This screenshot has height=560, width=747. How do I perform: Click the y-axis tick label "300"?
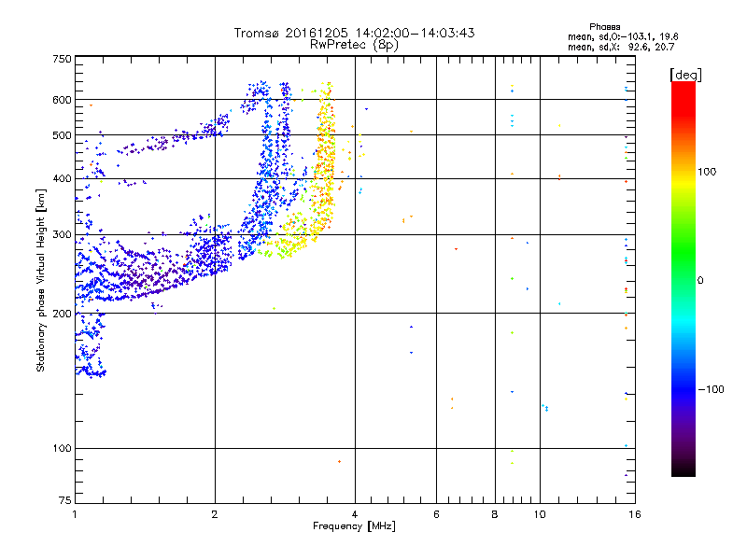click(62, 234)
